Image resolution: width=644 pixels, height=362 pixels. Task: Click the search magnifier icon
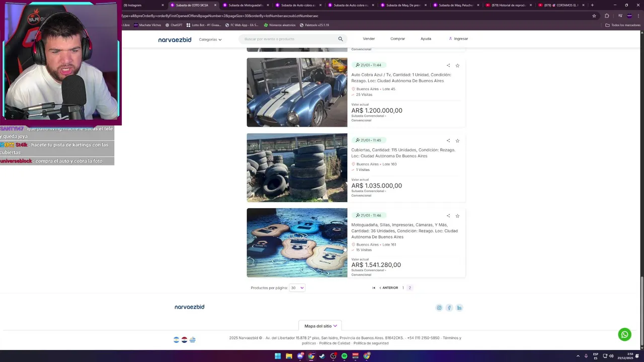[x=341, y=39]
